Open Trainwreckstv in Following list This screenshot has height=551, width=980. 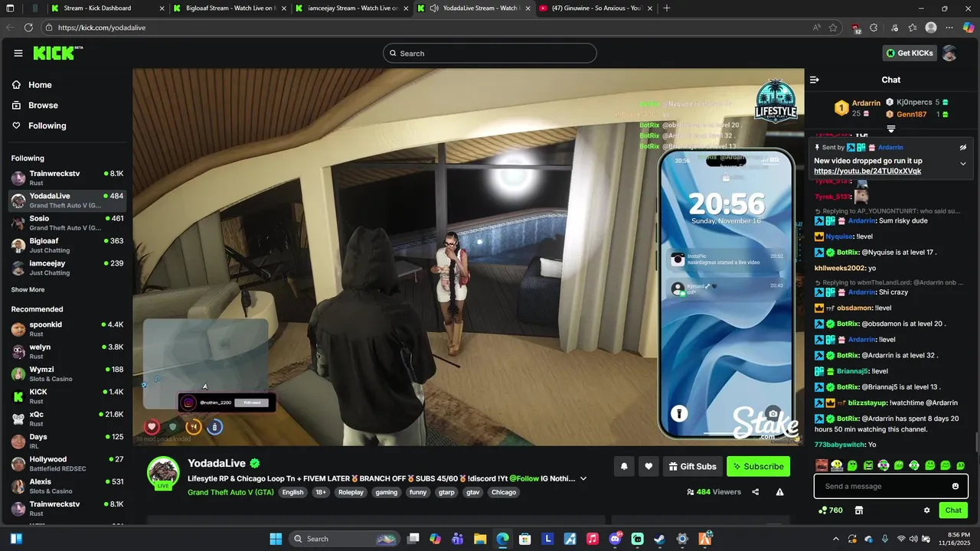pos(67,178)
